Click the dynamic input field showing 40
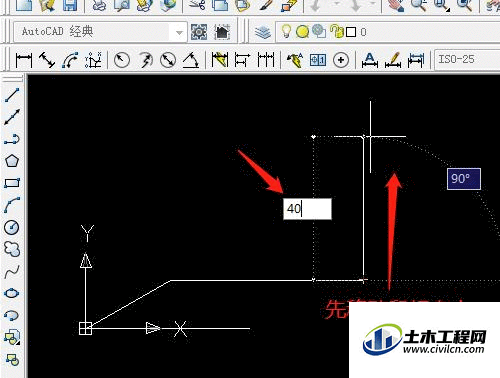Screen dimensions: 500x378 click(x=307, y=209)
